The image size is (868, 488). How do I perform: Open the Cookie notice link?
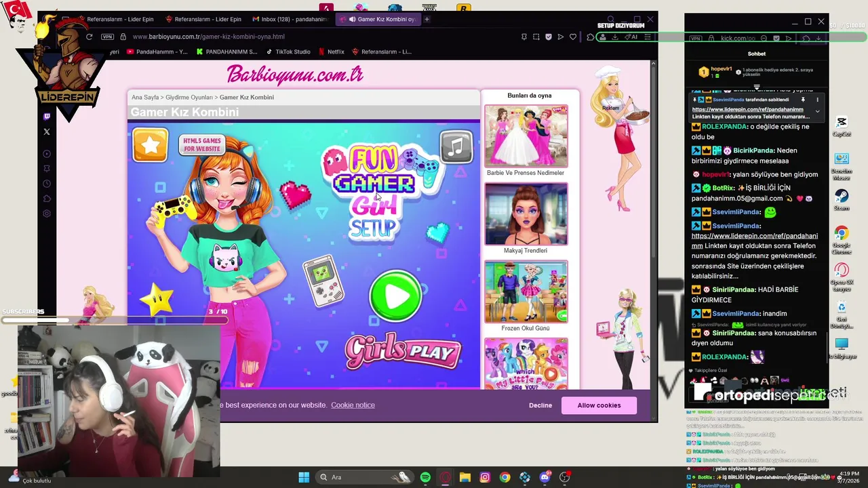pyautogui.click(x=353, y=405)
